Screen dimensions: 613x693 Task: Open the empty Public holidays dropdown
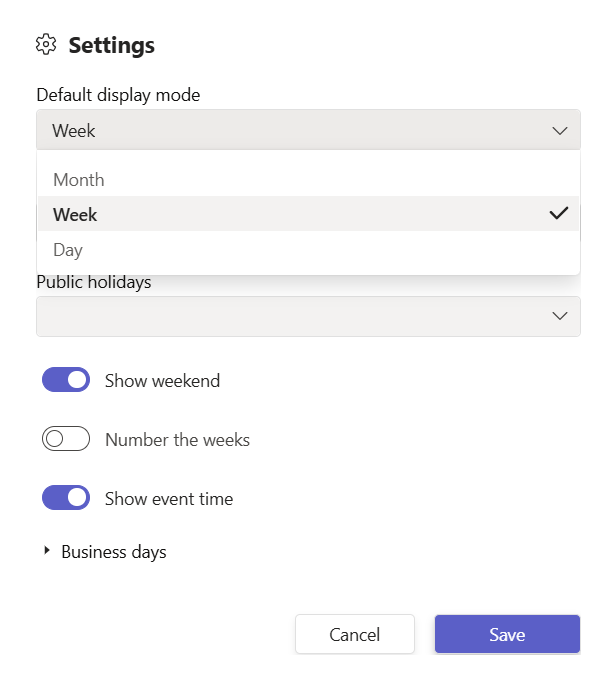[x=300, y=316]
